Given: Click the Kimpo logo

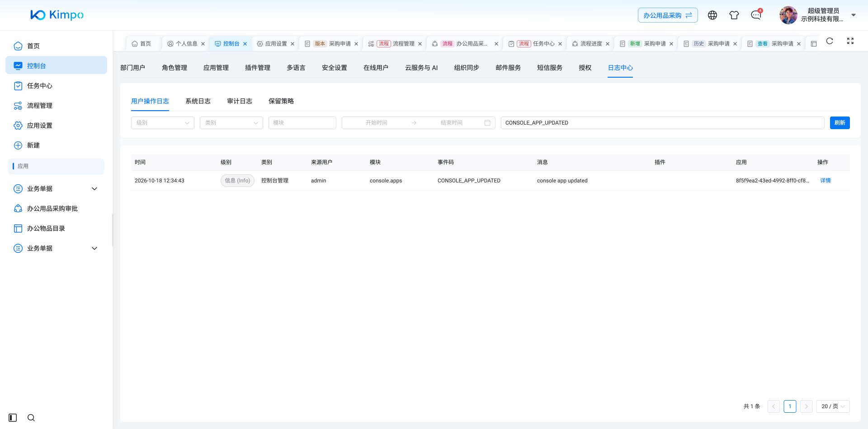Looking at the screenshot, I should [57, 15].
